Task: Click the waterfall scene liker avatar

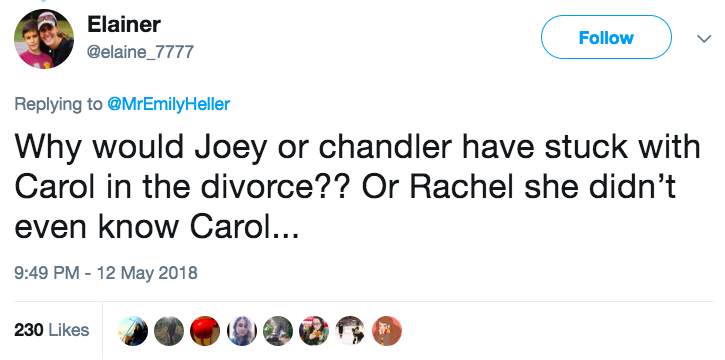Action: coord(278,331)
